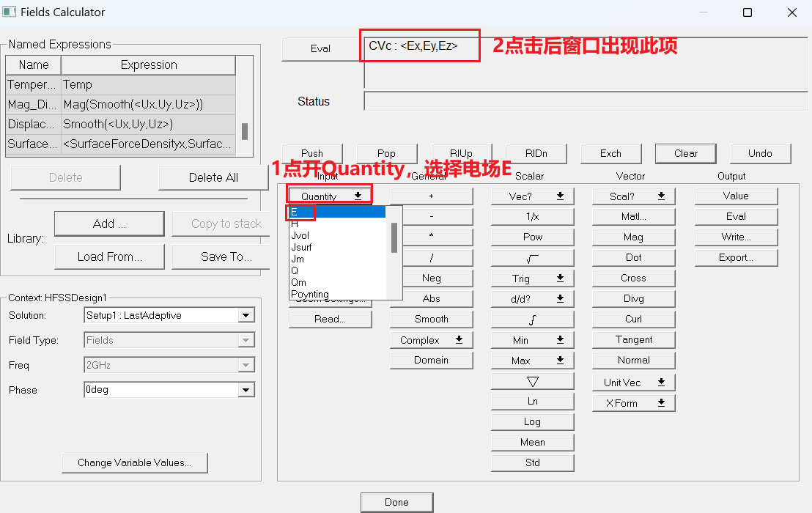Image resolution: width=812 pixels, height=513 pixels.
Task: Click the RlDn stack button
Action: 536,154
